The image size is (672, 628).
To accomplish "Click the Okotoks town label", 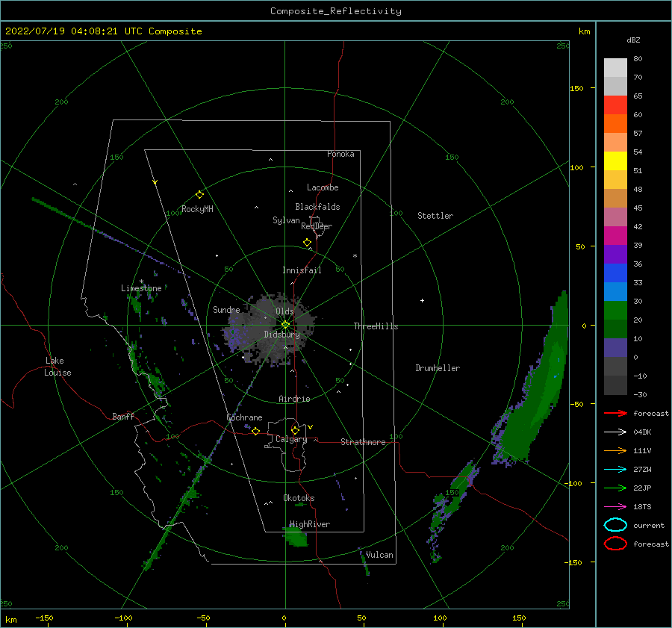I will 299,498.
